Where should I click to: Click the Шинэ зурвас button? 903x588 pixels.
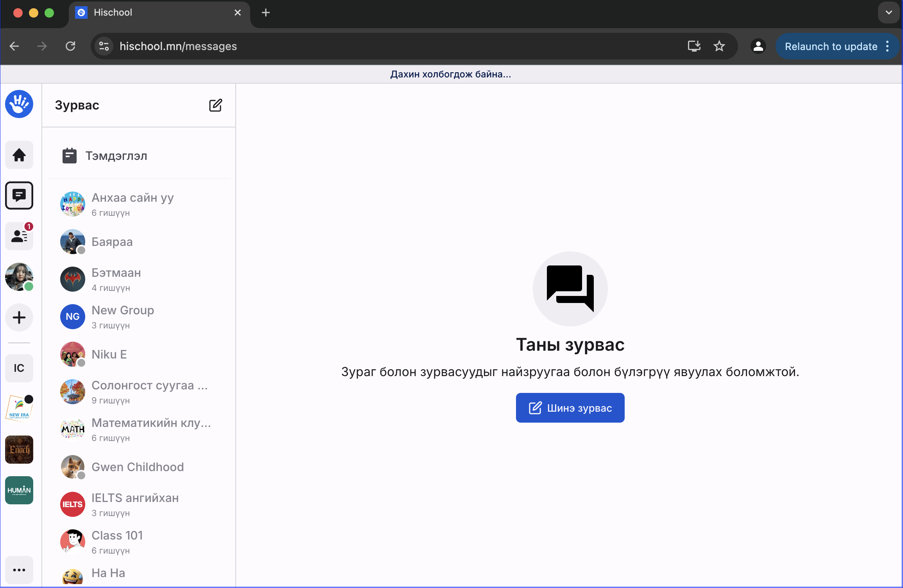click(570, 408)
